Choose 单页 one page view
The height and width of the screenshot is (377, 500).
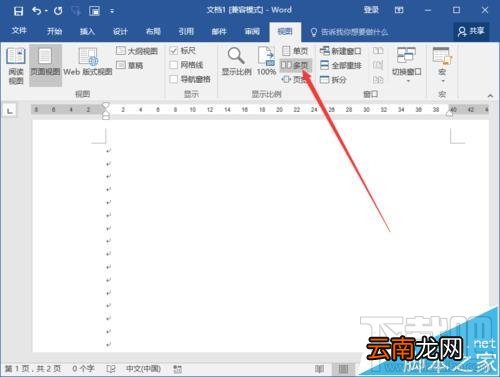coord(295,51)
